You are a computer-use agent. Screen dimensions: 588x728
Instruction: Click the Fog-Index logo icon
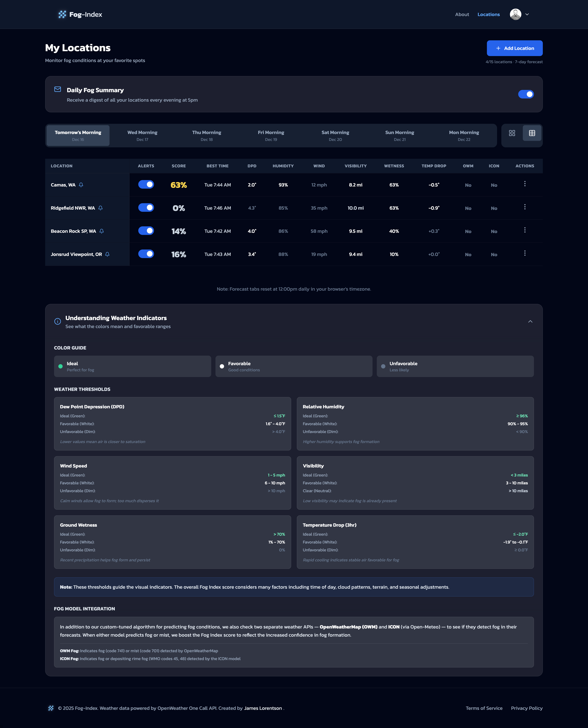click(62, 14)
